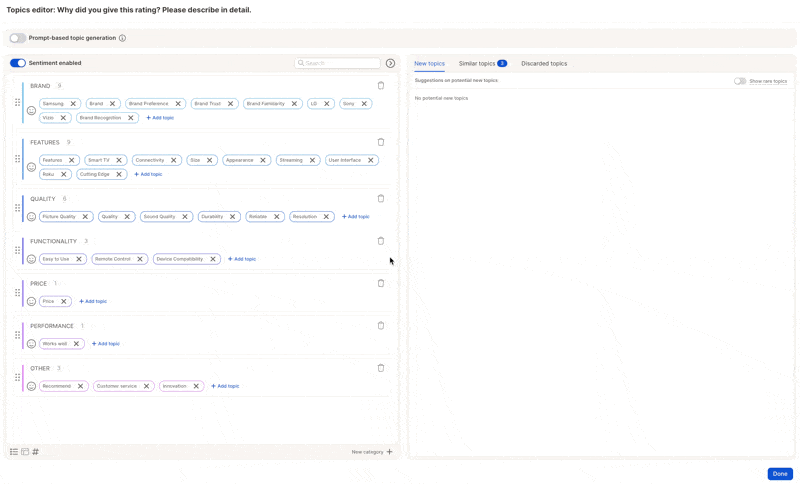Remove the Remote Control topic with its X
This screenshot has height=484, width=800.
click(140, 259)
